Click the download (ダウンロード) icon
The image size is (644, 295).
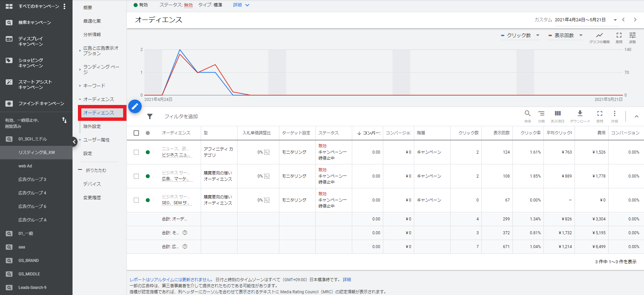tap(580, 113)
